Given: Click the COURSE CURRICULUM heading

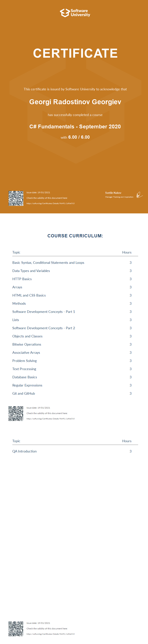Looking at the screenshot, I should (x=75, y=236).
